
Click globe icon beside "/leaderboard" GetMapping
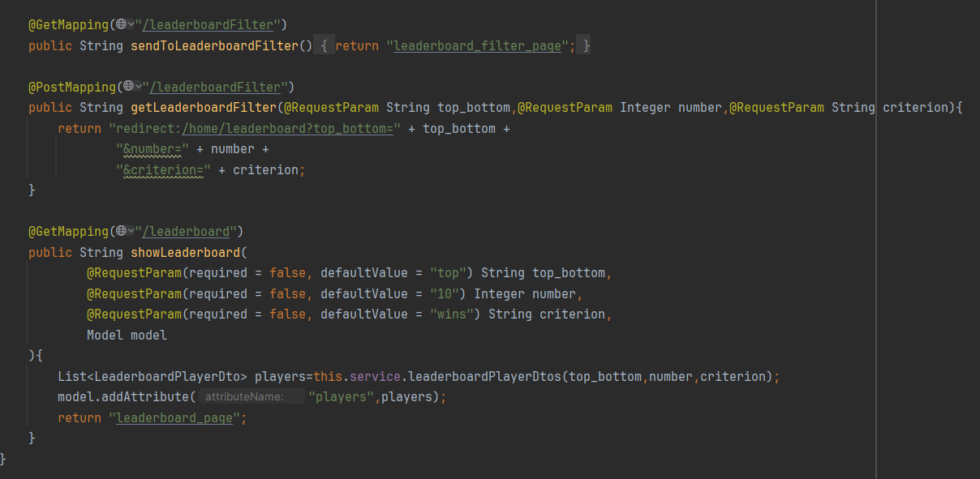click(121, 231)
